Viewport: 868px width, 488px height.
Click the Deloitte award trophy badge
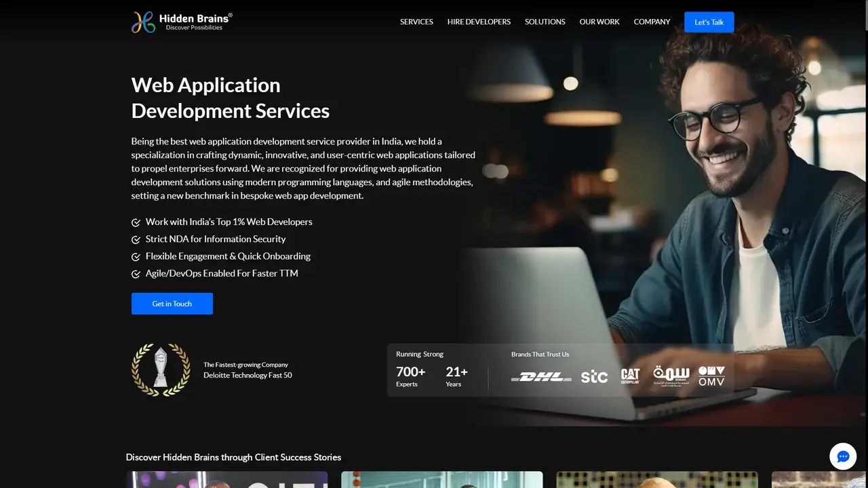point(161,369)
